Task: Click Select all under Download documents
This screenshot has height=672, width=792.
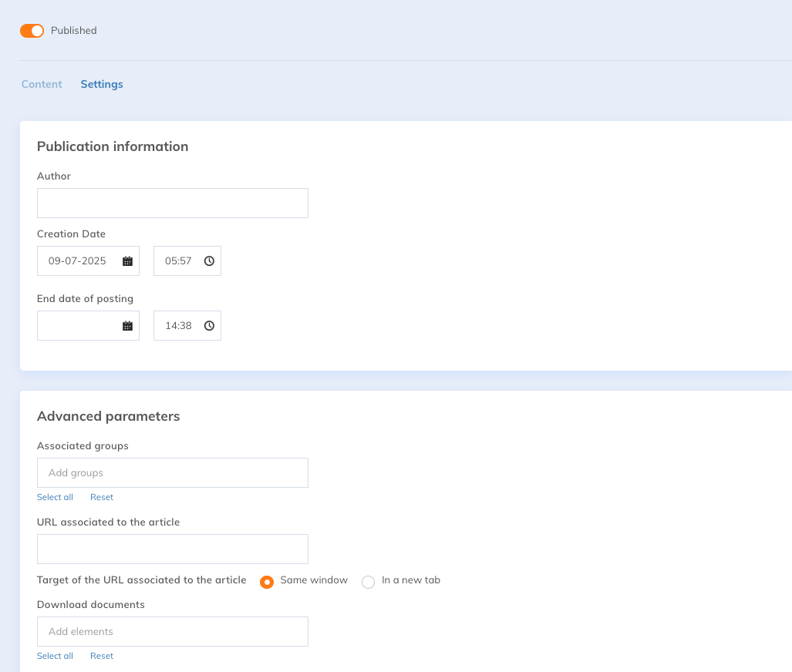Action: tap(55, 656)
